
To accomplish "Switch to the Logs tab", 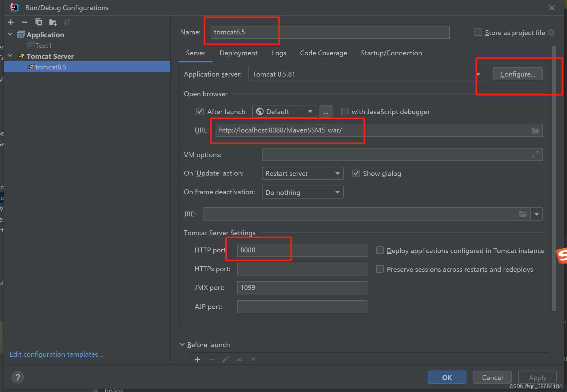I will click(279, 53).
